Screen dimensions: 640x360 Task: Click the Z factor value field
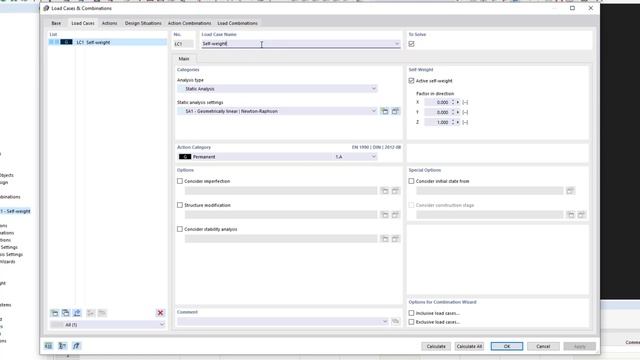click(x=437, y=122)
